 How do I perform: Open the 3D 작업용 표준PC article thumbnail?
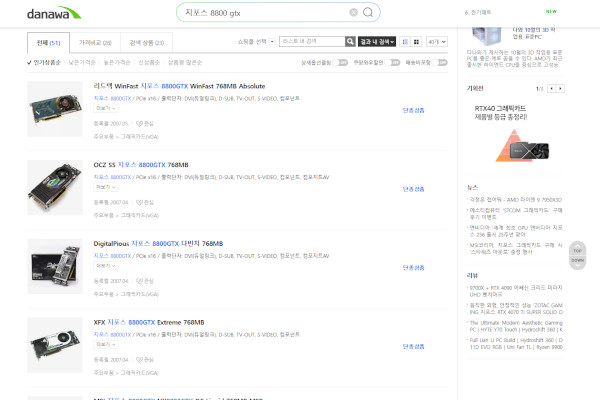487,36
